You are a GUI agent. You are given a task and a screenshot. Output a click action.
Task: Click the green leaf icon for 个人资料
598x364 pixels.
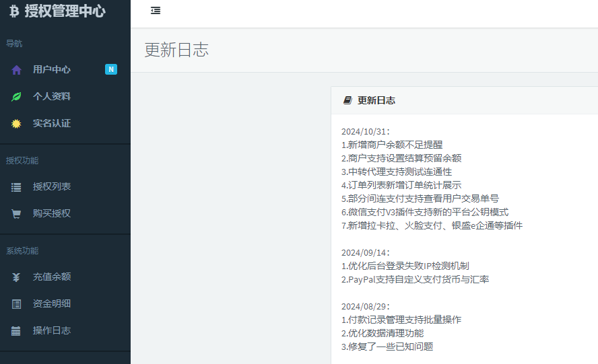[16, 96]
